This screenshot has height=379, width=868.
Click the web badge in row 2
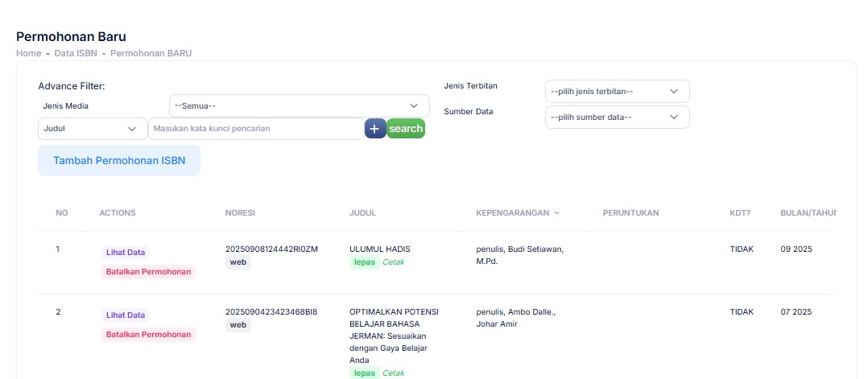tap(238, 325)
